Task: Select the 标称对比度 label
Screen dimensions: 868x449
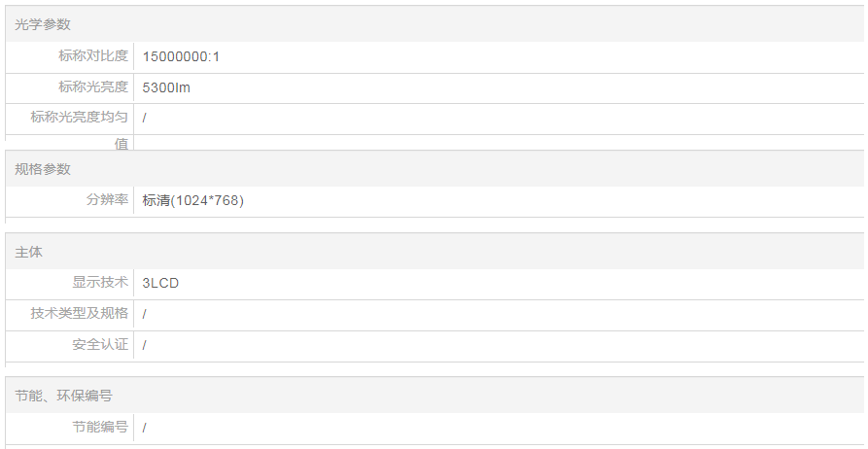Action: click(x=93, y=56)
